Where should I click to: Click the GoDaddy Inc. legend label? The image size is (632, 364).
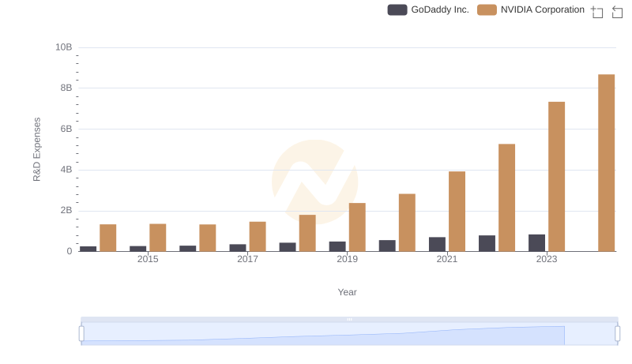click(439, 10)
